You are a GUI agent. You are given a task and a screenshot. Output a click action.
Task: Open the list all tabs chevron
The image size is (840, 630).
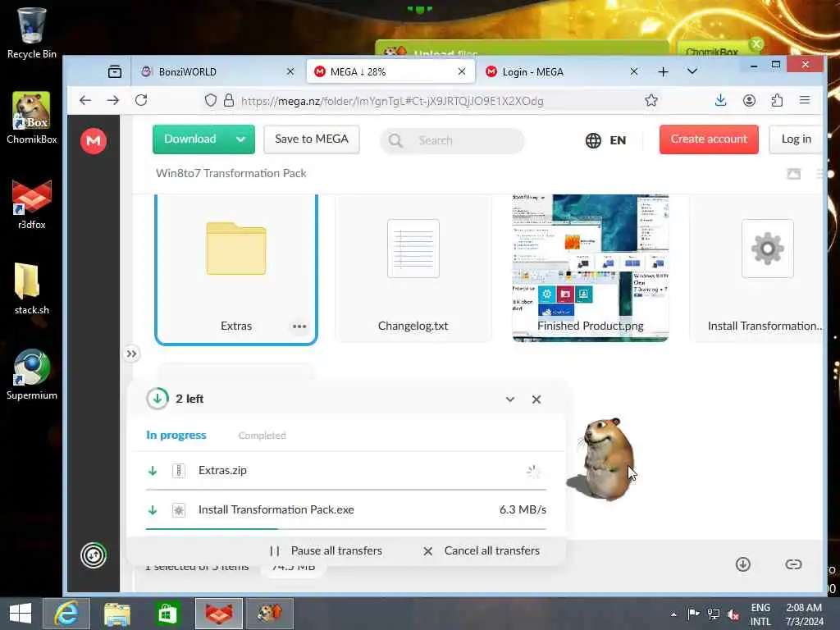[692, 72]
